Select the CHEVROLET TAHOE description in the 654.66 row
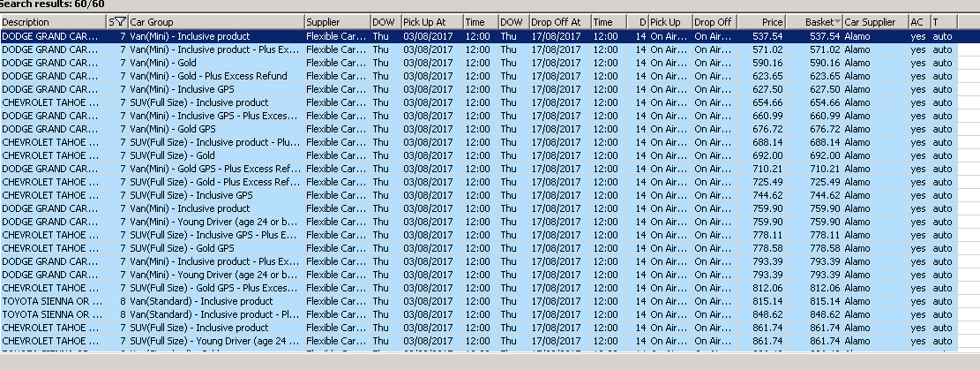The image size is (980, 370). (x=54, y=102)
